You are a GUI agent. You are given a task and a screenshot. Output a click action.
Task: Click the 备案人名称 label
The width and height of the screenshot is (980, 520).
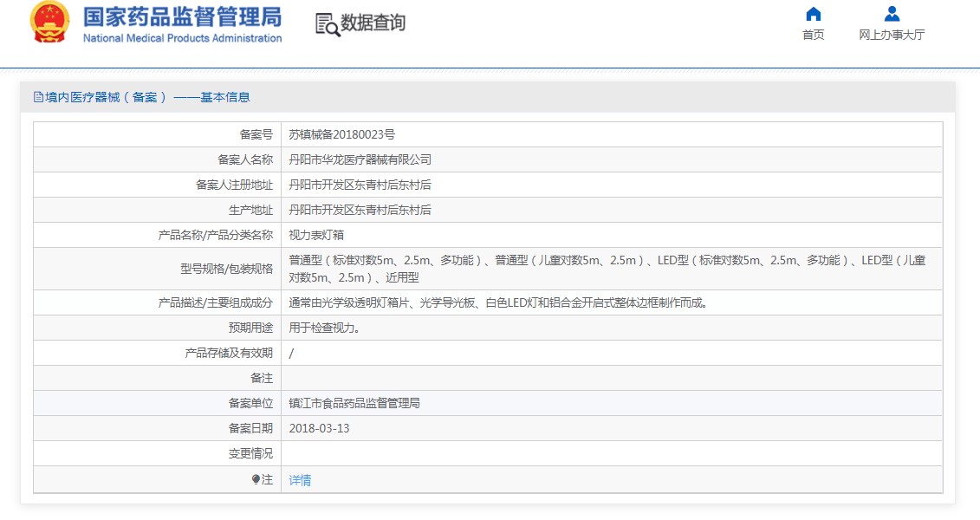click(x=245, y=159)
